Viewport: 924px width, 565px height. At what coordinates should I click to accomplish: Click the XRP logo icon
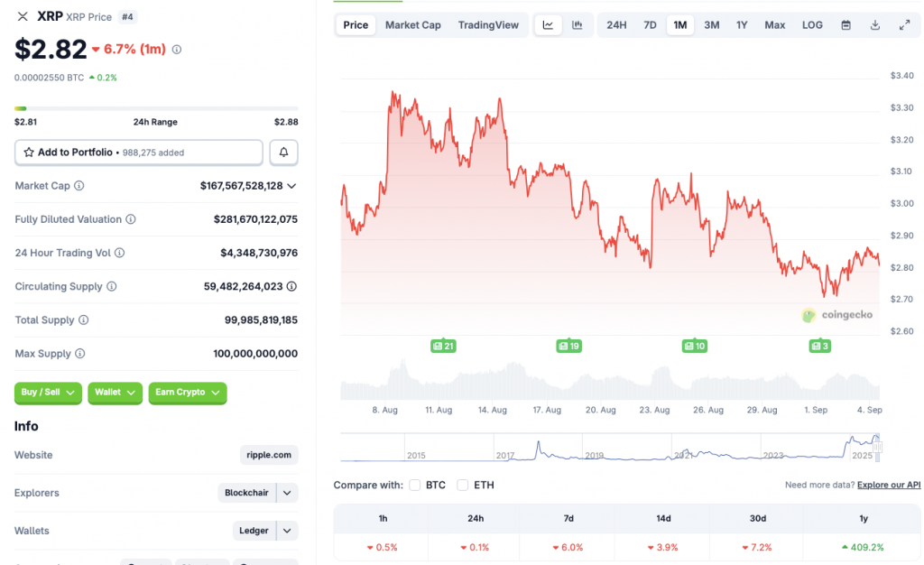click(23, 16)
